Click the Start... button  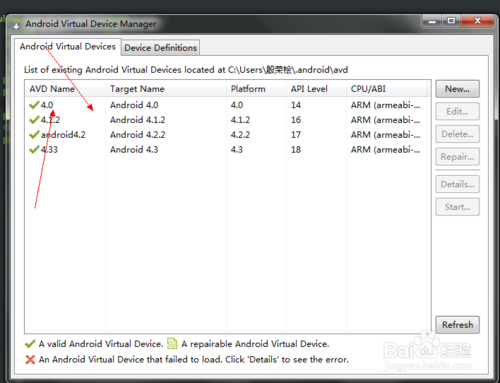(x=457, y=207)
